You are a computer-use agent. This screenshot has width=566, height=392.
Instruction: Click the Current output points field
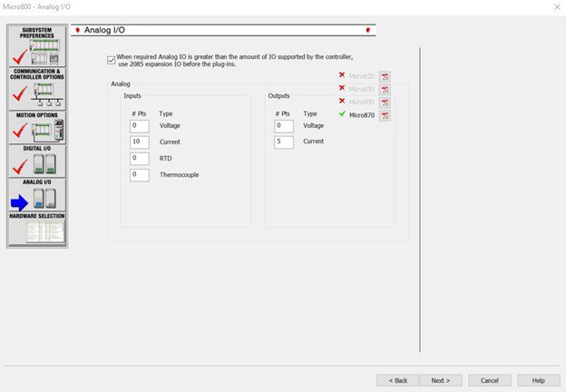pos(284,142)
